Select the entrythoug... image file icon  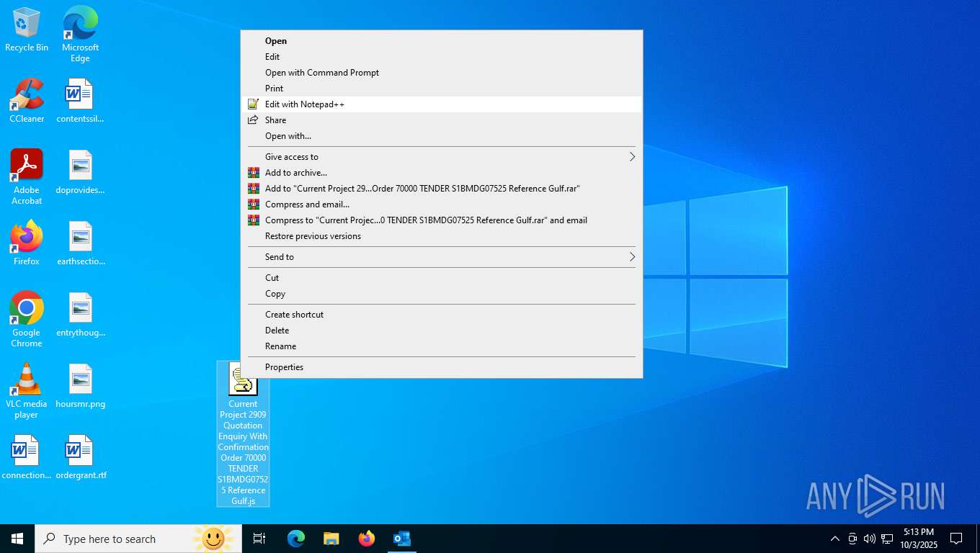(80, 315)
